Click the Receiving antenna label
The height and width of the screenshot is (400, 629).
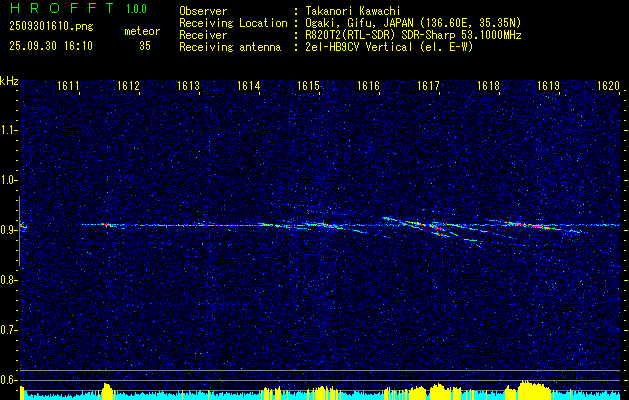230,47
